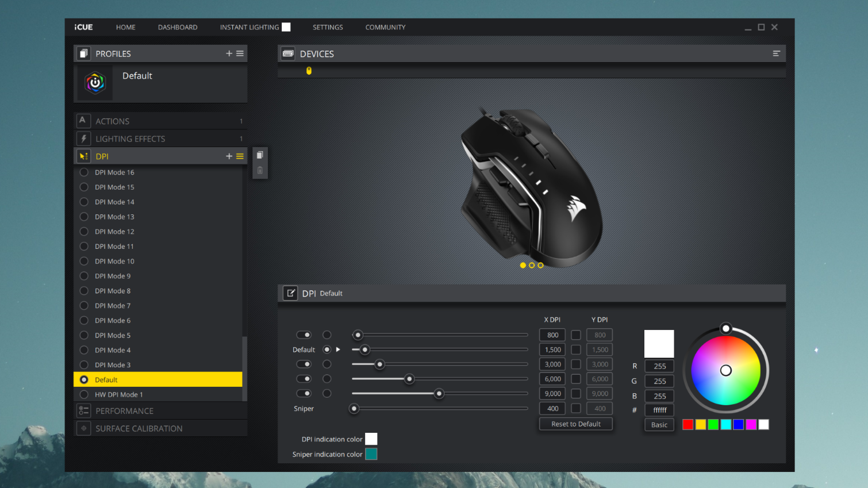868x488 pixels.
Task: Toggle the stage switch in the 9,000 DPI row
Action: [x=304, y=393]
